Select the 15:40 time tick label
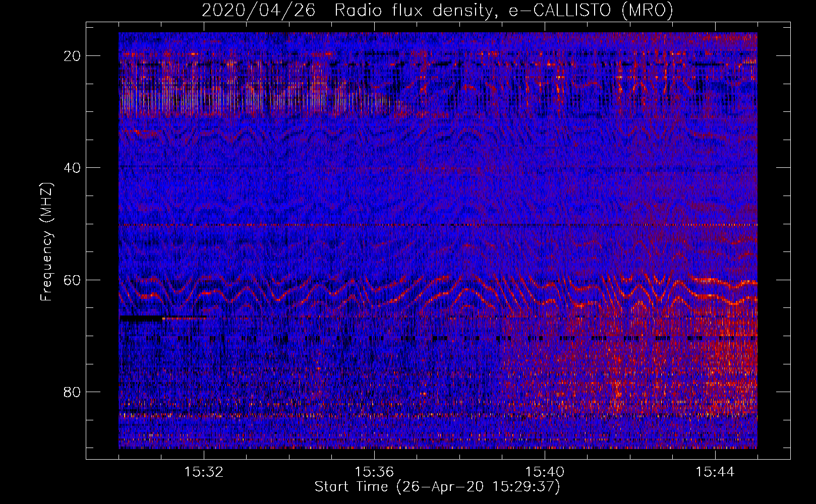Viewport: 816px width, 504px height. [x=545, y=472]
